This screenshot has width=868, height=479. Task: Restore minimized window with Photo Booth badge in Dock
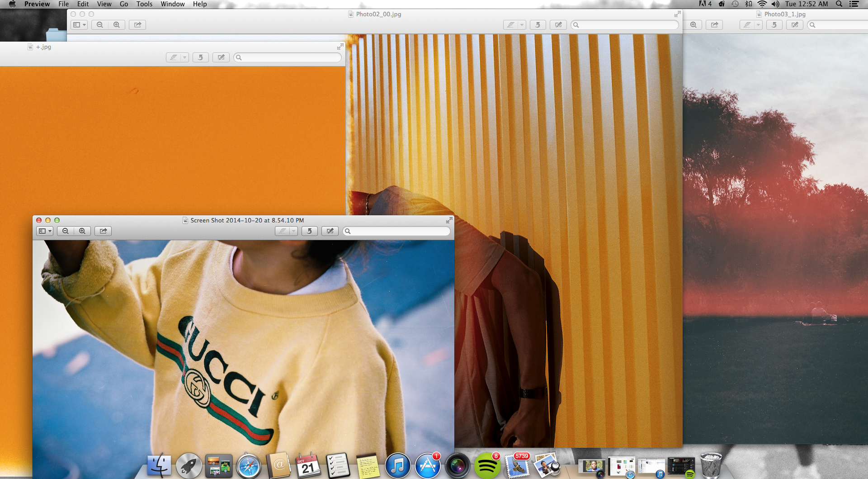(592, 467)
